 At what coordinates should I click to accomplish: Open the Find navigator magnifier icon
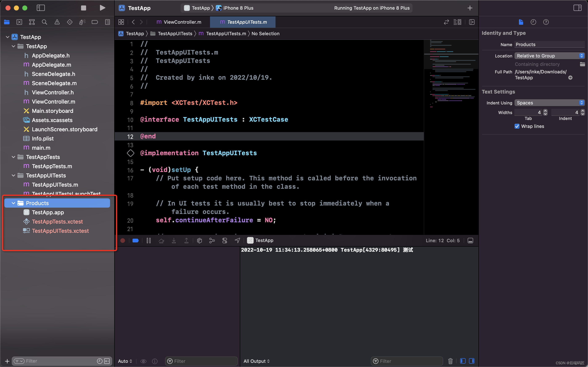(44, 22)
